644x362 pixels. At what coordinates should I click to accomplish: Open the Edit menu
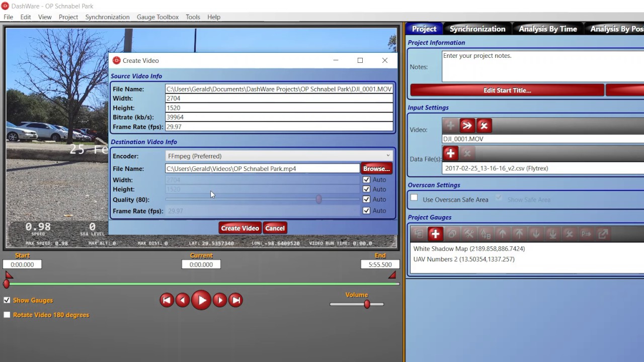point(26,17)
